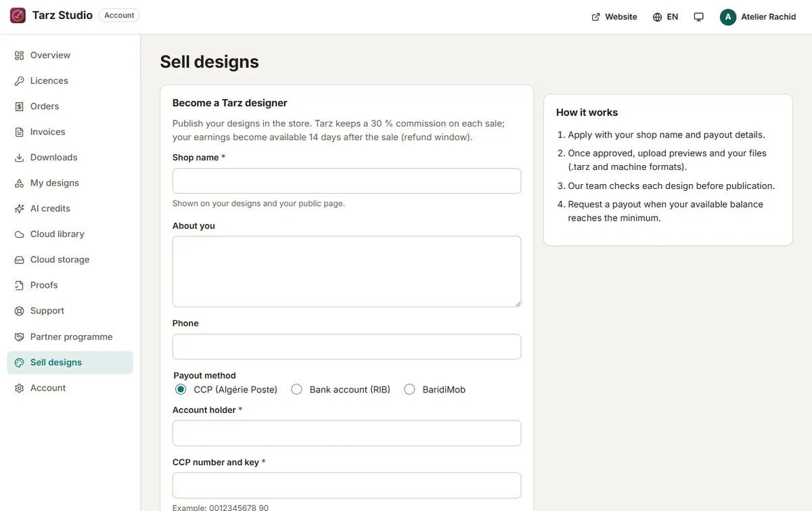The width and height of the screenshot is (812, 511).
Task: Click the Support lifebuoy icon
Action: click(19, 311)
